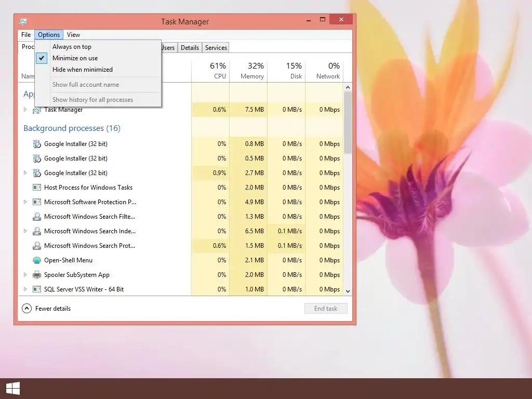Click the Task Manager title bar icon

23,21
